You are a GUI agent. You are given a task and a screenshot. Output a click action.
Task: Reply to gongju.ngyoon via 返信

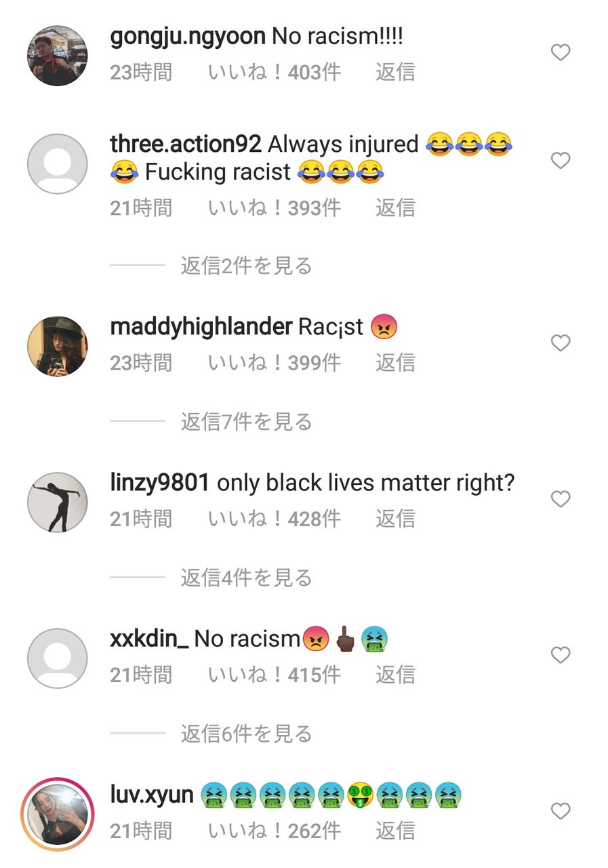[x=395, y=72]
